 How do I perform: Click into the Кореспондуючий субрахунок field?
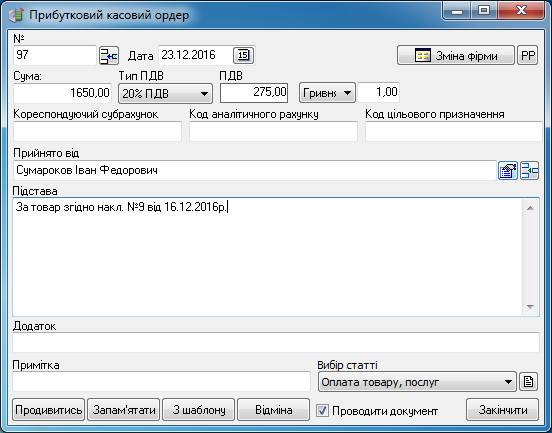(98, 132)
